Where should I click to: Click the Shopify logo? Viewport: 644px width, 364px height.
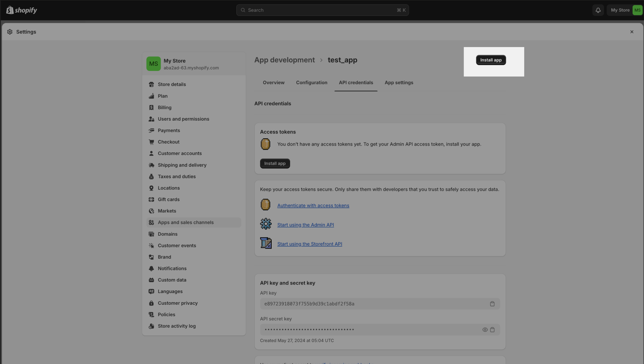click(22, 10)
